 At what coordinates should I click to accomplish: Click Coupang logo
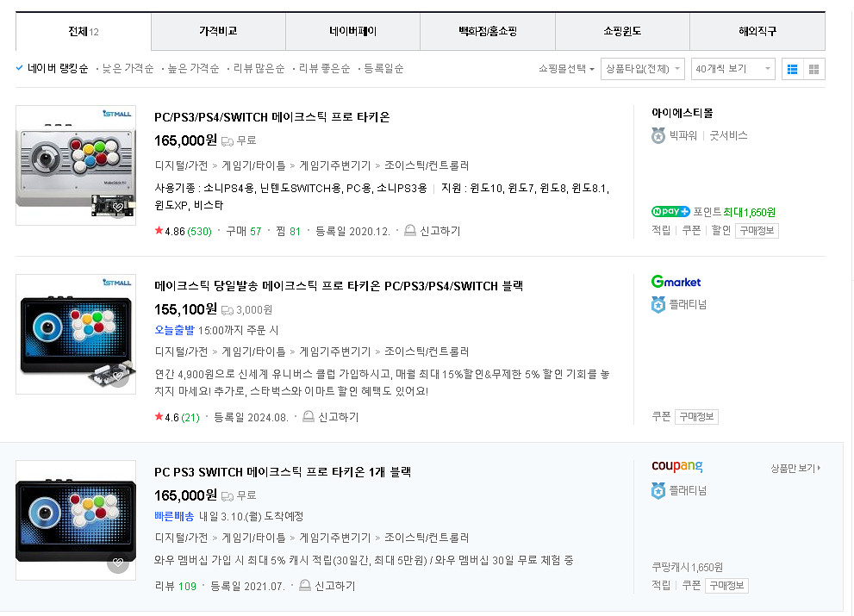point(677,466)
